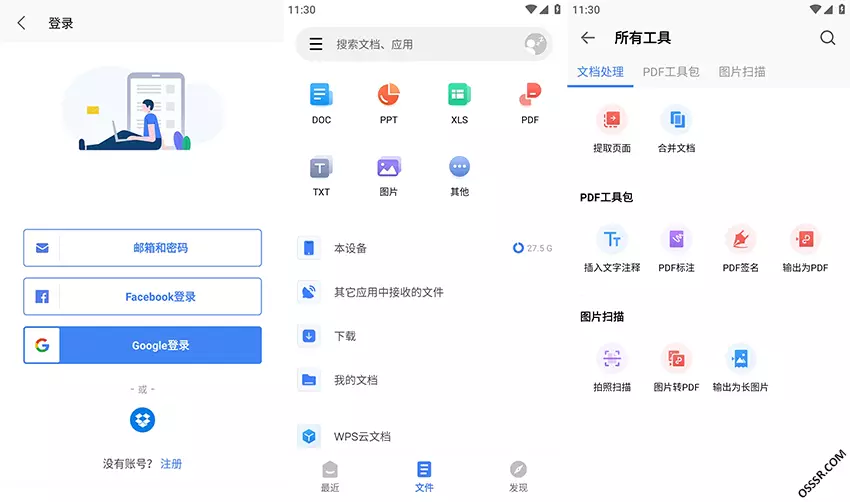Start the 拍照扫描 photo scan tool
This screenshot has height=502, width=850.
tap(612, 359)
